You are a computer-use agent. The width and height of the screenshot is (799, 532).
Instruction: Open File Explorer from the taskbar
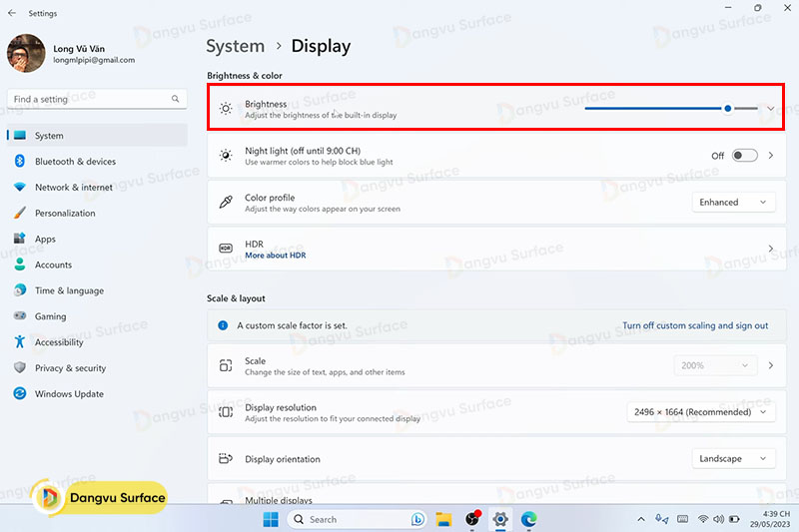444,519
